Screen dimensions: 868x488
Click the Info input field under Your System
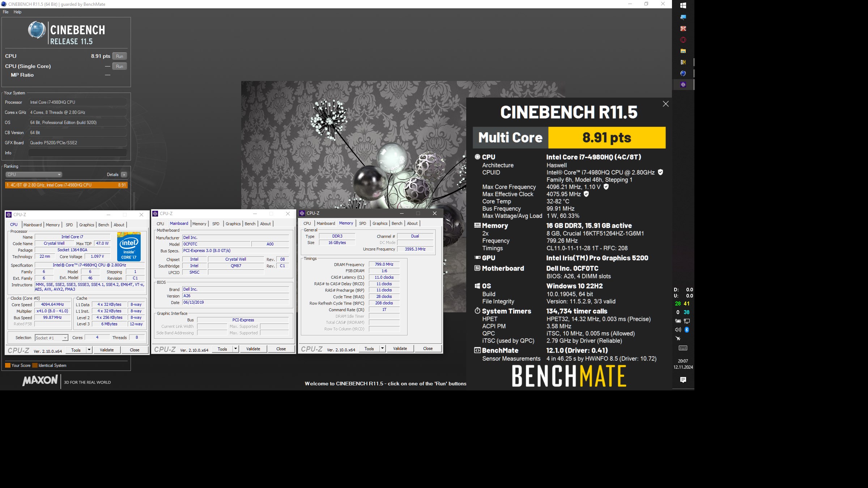click(77, 153)
